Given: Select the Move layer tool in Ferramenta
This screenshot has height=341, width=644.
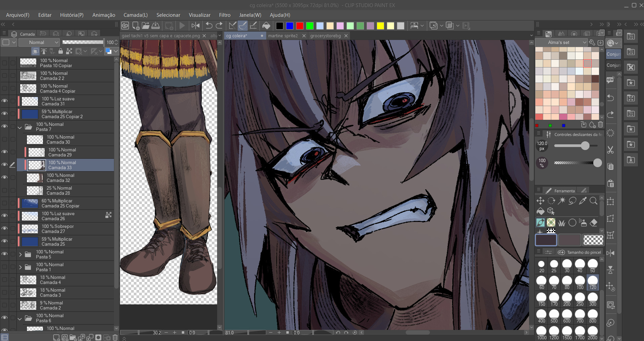Looking at the screenshot, I should 540,201.
